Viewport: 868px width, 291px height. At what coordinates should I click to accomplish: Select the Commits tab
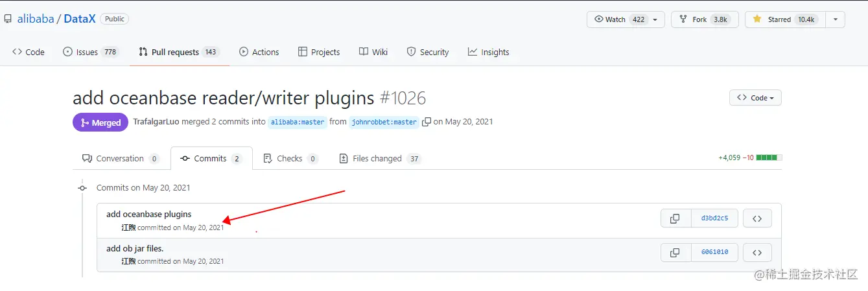[x=211, y=158]
